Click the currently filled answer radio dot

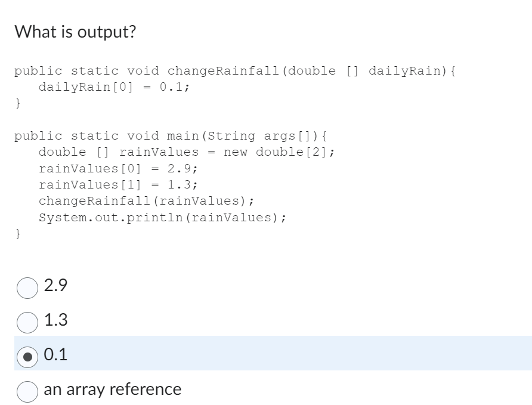tap(27, 355)
